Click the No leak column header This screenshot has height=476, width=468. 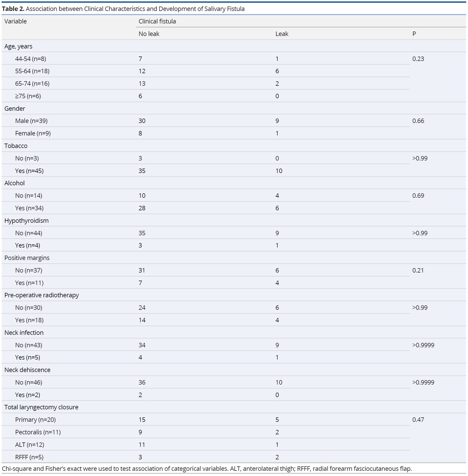pyautogui.click(x=149, y=34)
